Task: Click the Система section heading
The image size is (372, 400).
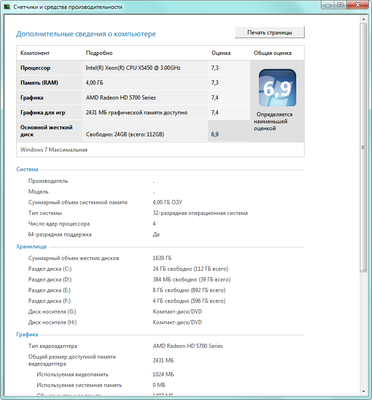Action: 27,169
